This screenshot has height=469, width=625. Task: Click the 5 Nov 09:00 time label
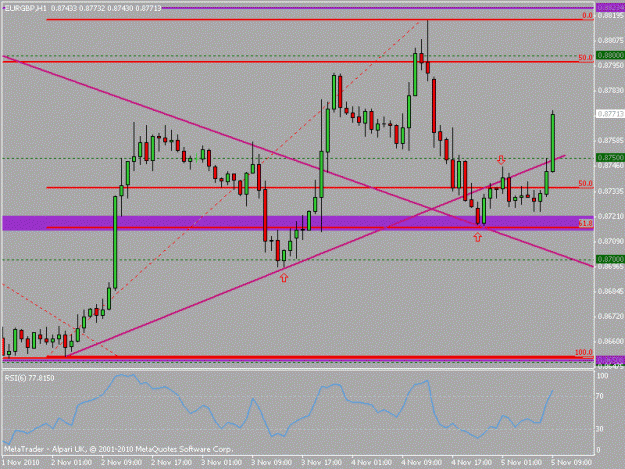pos(572,463)
